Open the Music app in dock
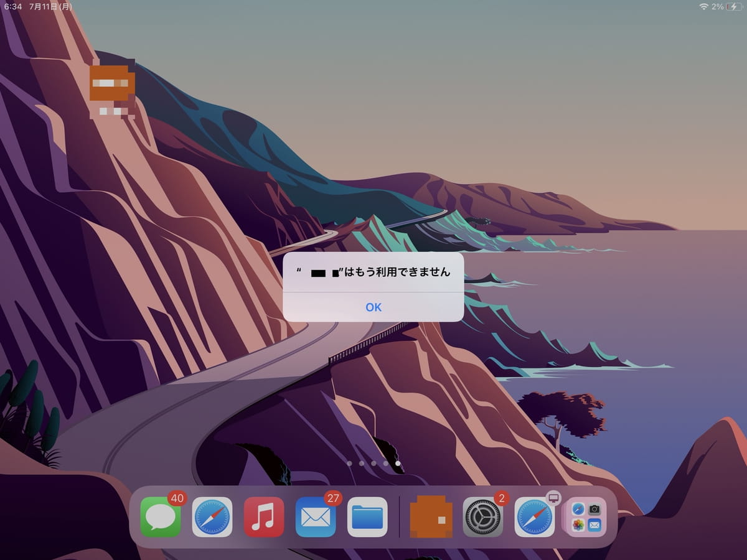This screenshot has height=560, width=747. coord(264,516)
